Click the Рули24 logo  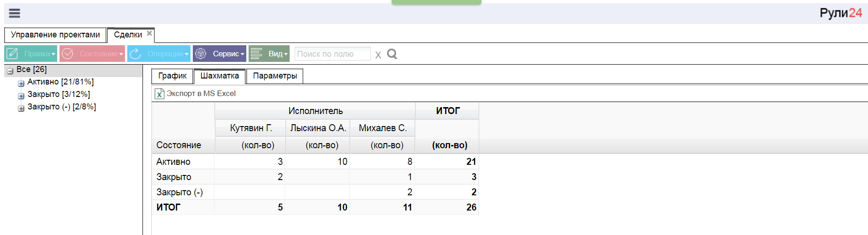[840, 13]
